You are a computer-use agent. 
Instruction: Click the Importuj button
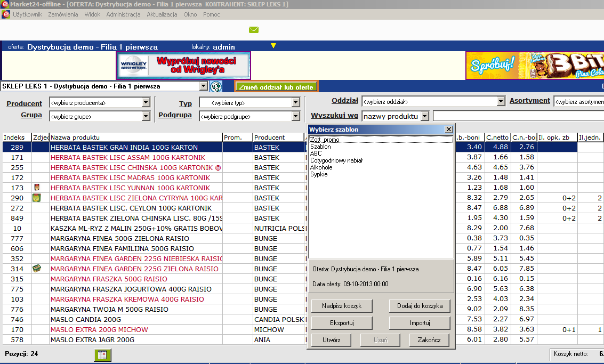click(420, 323)
